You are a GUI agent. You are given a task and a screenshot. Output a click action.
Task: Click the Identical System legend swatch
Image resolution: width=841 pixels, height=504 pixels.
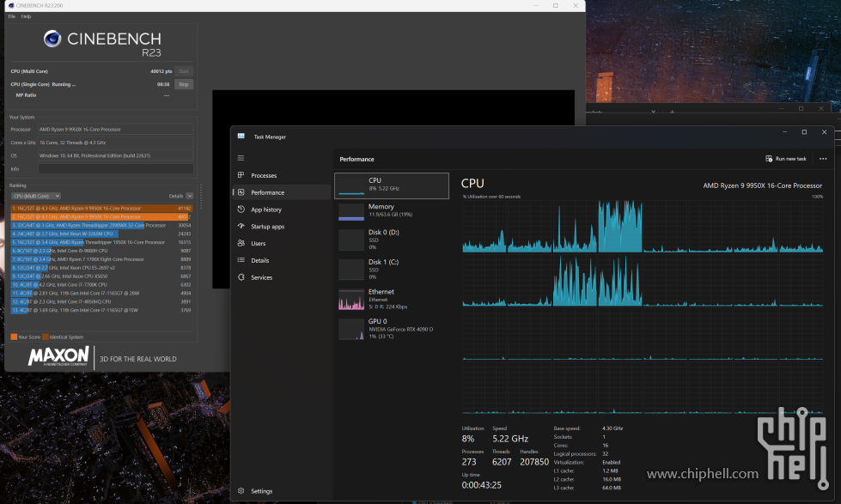pyautogui.click(x=46, y=337)
